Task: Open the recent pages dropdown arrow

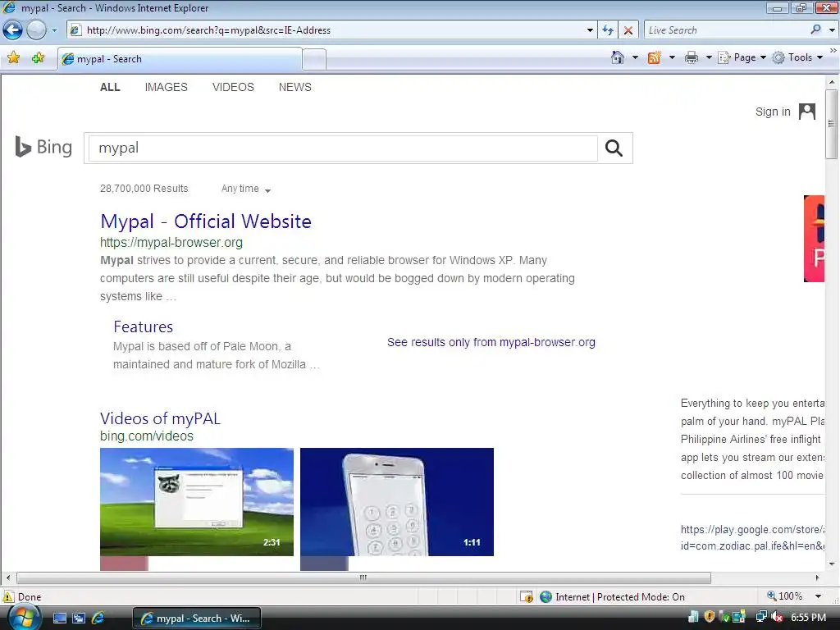Action: [54, 30]
